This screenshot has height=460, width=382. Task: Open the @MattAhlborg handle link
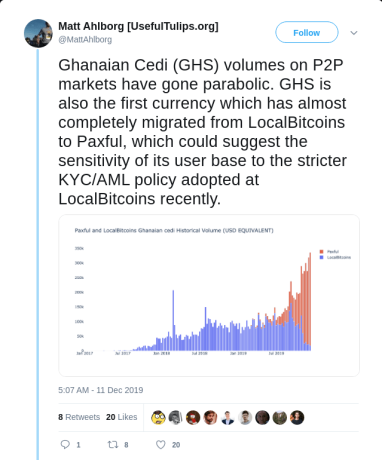(x=85, y=40)
